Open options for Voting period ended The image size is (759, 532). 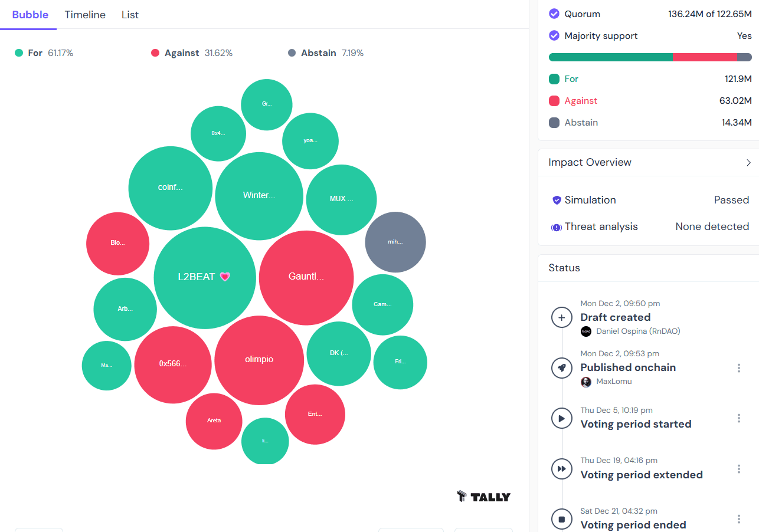click(738, 519)
